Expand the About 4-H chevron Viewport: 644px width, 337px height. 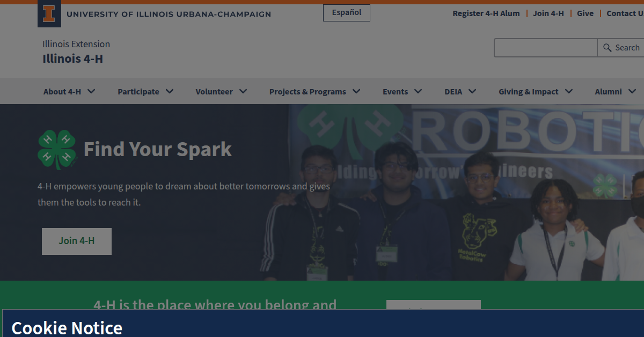[91, 91]
